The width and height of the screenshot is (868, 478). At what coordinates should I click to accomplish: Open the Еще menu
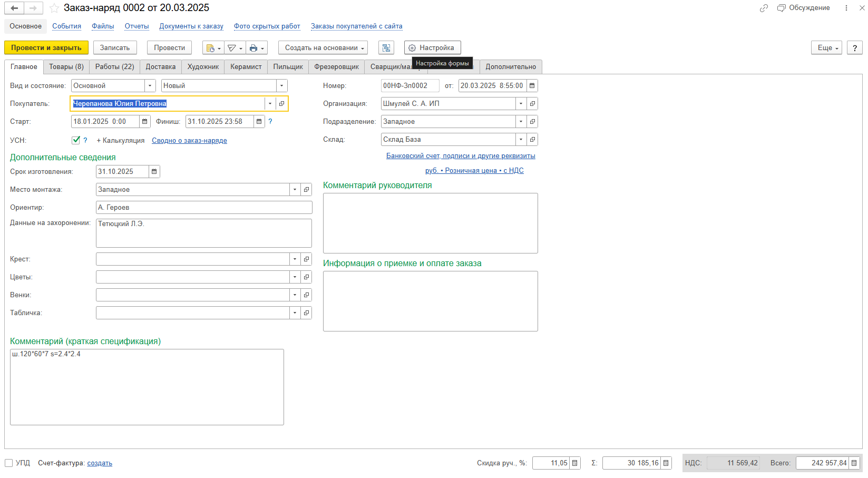tap(826, 48)
